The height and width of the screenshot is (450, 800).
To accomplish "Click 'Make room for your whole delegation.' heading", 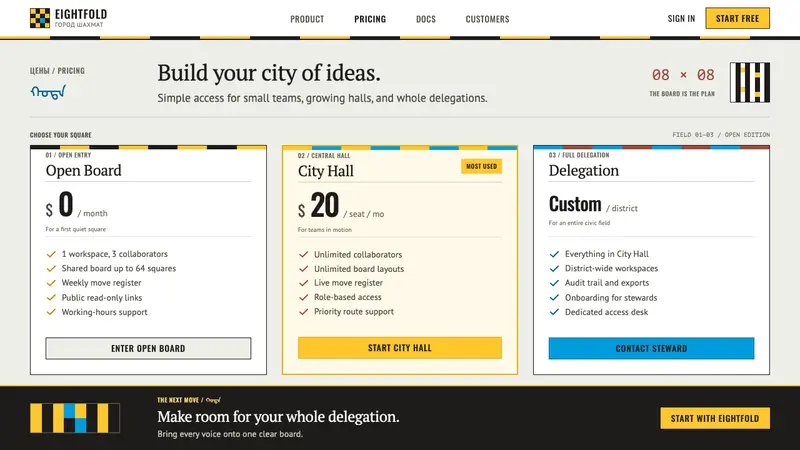I will pos(278,417).
